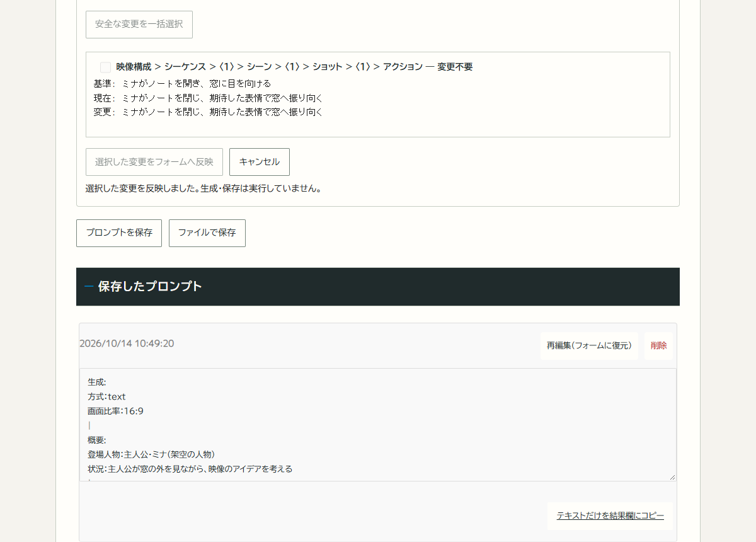Click the red 削除 button
756x542 pixels.
[x=659, y=346]
